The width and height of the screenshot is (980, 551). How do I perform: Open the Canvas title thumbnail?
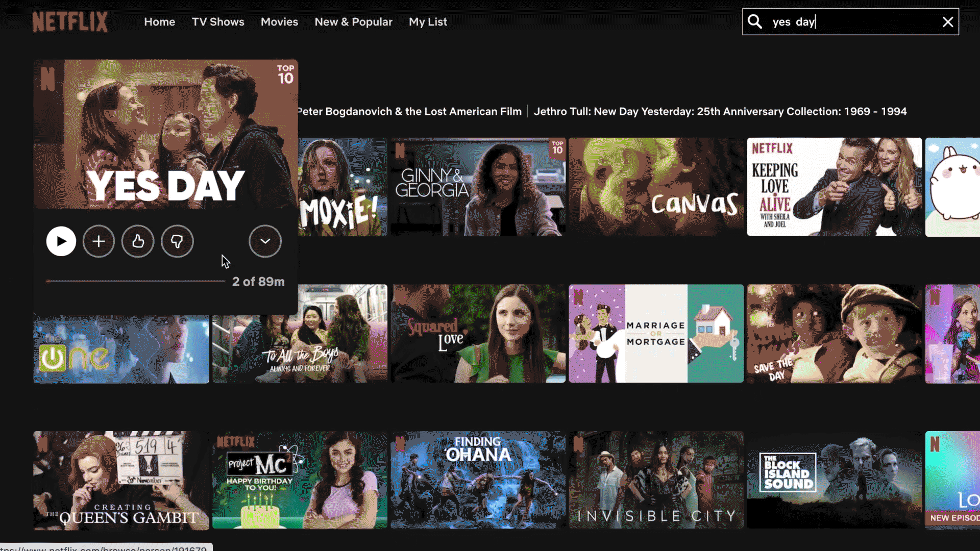click(656, 187)
